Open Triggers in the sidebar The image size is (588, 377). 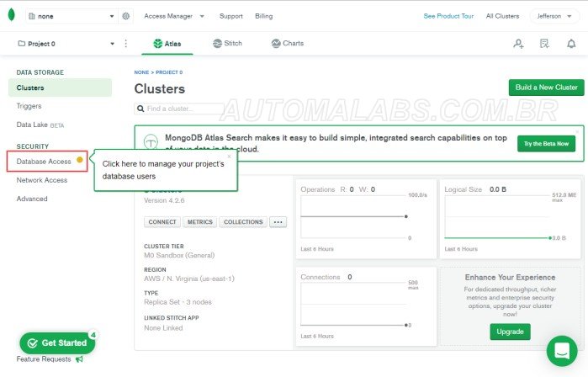29,106
